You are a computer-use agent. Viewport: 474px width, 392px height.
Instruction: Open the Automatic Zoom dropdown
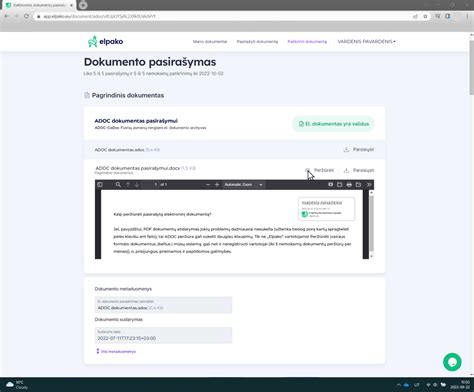[243, 184]
